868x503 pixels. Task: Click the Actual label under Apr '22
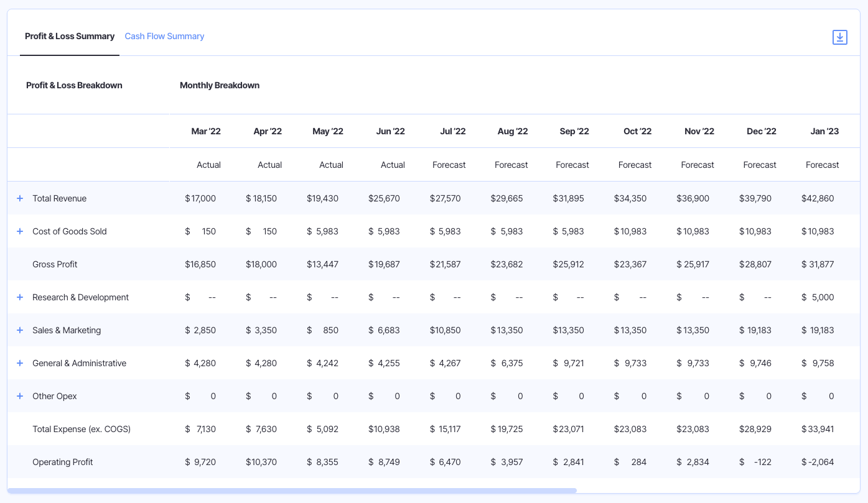tap(269, 164)
